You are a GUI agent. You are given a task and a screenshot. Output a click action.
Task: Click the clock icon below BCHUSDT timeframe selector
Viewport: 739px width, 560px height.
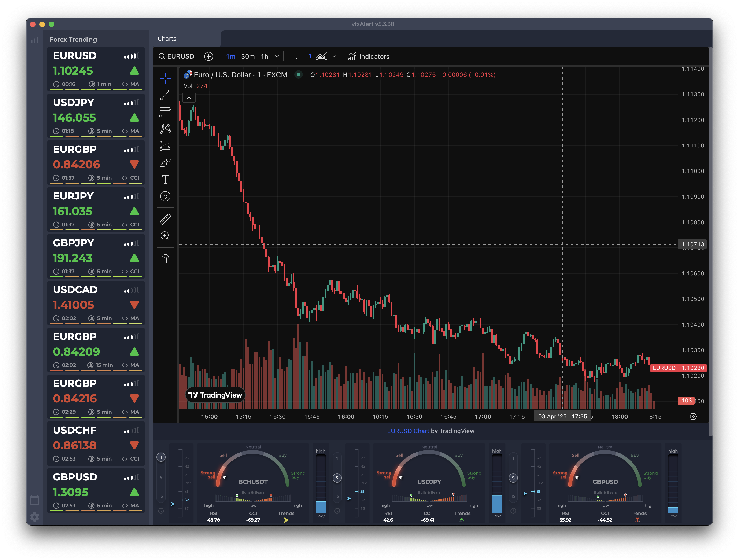click(161, 511)
